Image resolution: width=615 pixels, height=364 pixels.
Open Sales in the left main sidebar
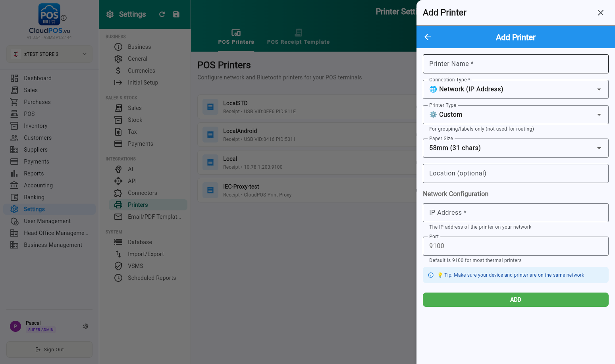[x=49, y=90]
